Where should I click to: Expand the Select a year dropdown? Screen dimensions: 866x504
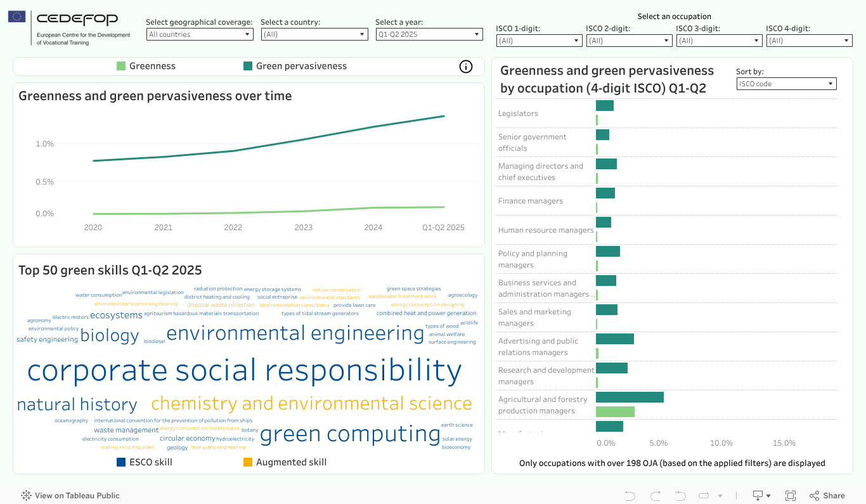pyautogui.click(x=429, y=34)
